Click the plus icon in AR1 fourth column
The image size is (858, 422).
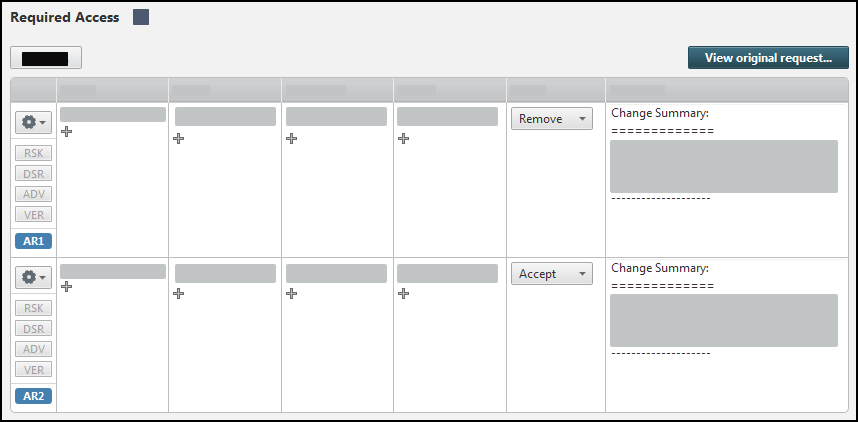pyautogui.click(x=403, y=138)
